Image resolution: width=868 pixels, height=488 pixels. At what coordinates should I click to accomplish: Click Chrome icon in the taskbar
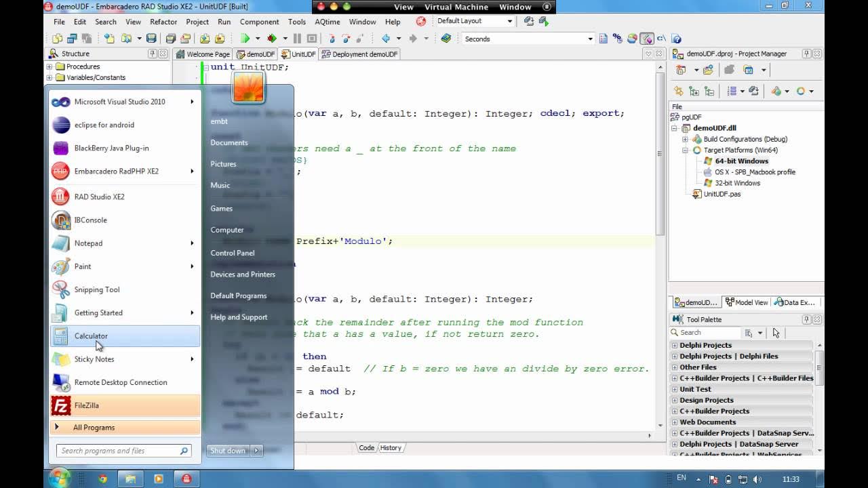tap(102, 479)
